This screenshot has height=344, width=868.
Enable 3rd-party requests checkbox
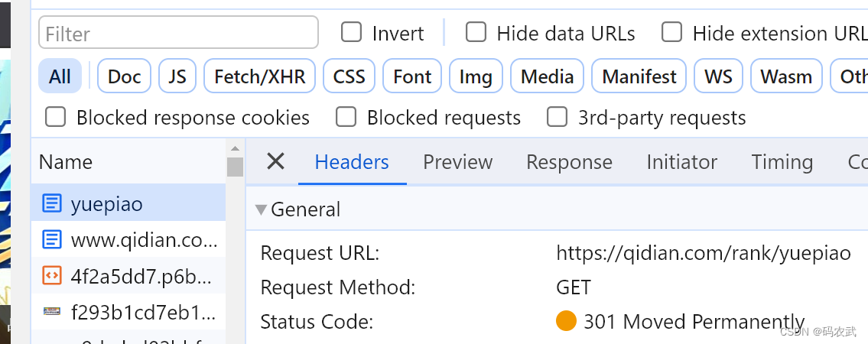(x=557, y=117)
